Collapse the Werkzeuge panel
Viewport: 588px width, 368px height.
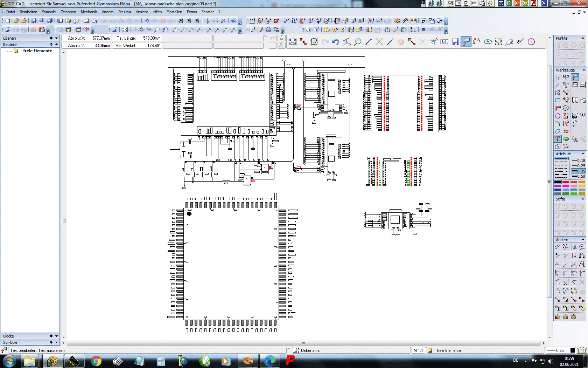point(583,70)
